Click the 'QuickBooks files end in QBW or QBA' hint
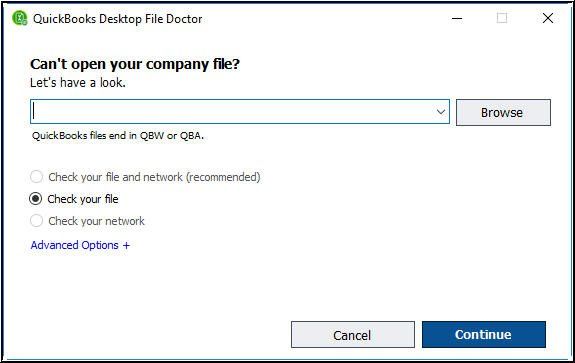575x363 pixels. (118, 136)
